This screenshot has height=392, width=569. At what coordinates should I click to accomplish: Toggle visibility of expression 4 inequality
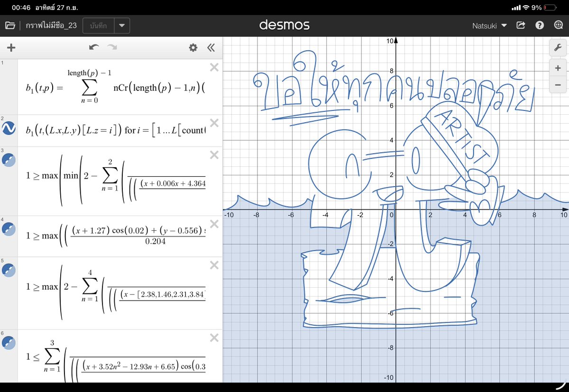[x=9, y=229]
